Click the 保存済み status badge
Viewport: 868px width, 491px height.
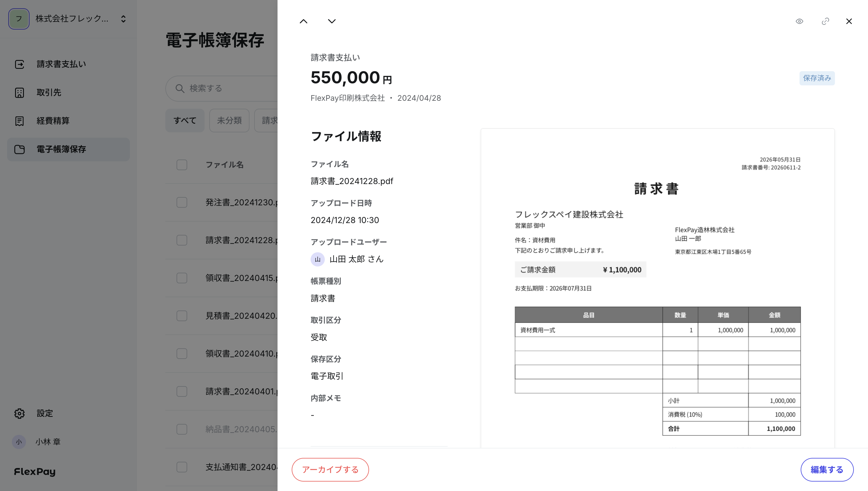point(817,78)
